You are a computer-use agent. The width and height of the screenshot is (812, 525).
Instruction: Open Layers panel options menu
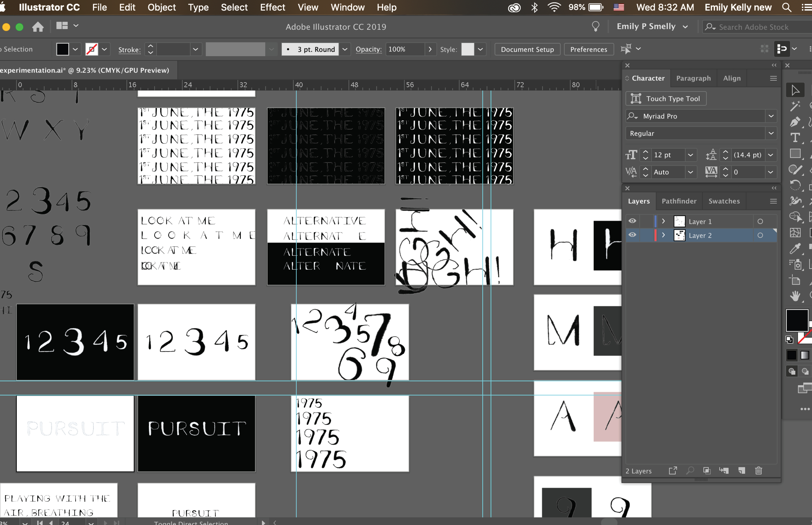[773, 201]
